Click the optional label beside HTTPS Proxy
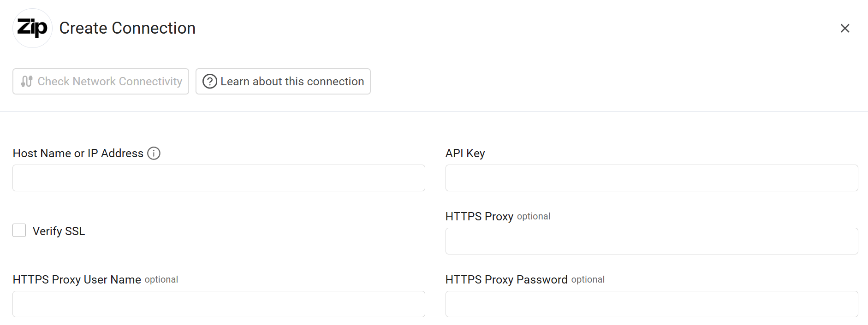Viewport: 868px width, 325px height. (534, 216)
